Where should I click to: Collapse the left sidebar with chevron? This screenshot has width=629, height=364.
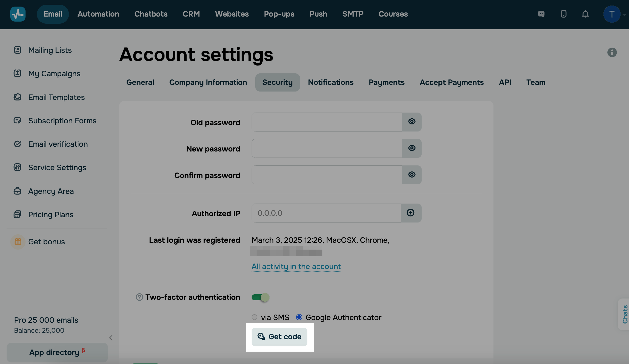[111, 338]
